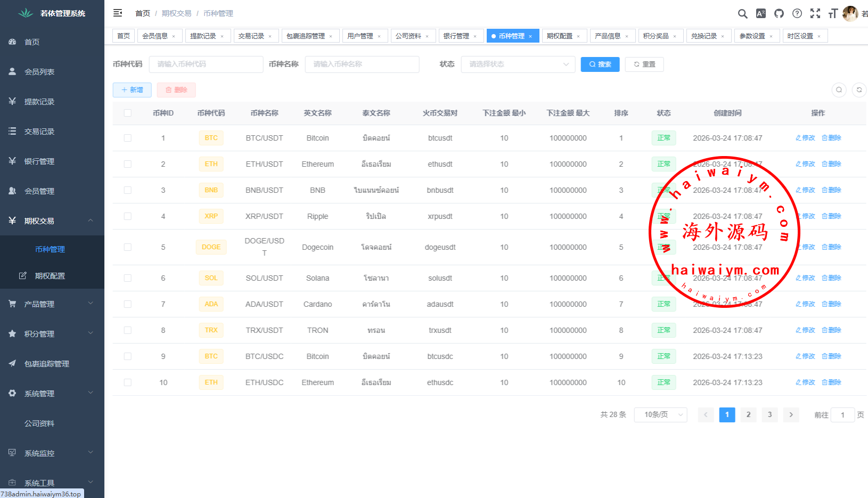
Task: Check the row for ETH/USDT
Action: (x=128, y=164)
